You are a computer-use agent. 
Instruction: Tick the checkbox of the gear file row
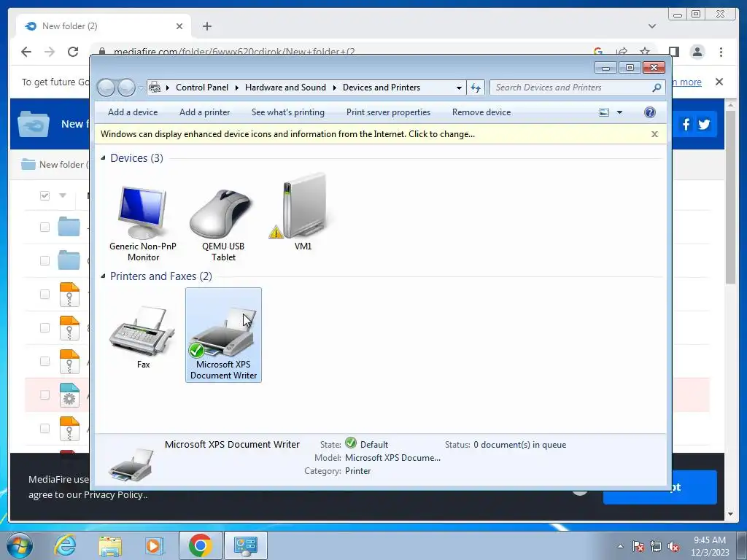(44, 394)
